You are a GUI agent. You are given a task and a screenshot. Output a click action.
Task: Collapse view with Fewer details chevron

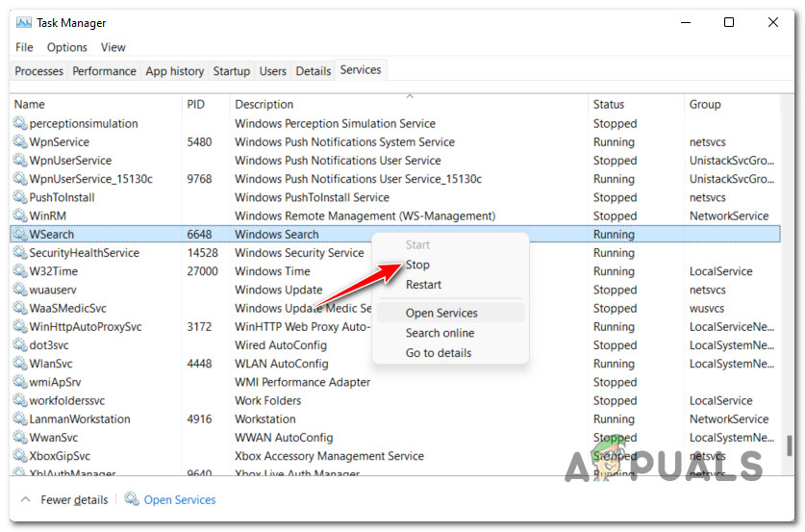coord(26,500)
